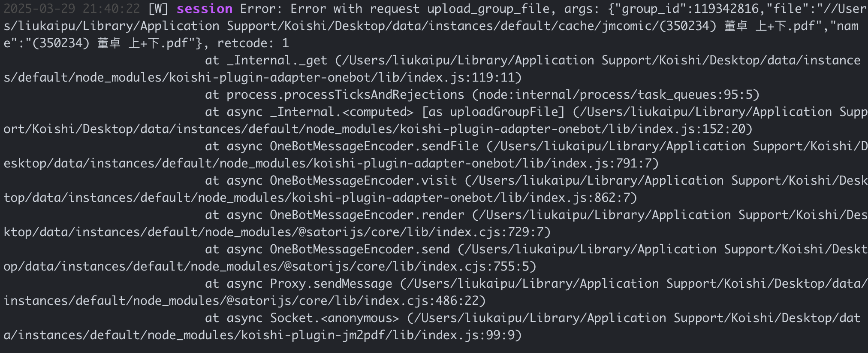
Task: Open the index.js:862:7 file reference
Action: click(x=580, y=198)
